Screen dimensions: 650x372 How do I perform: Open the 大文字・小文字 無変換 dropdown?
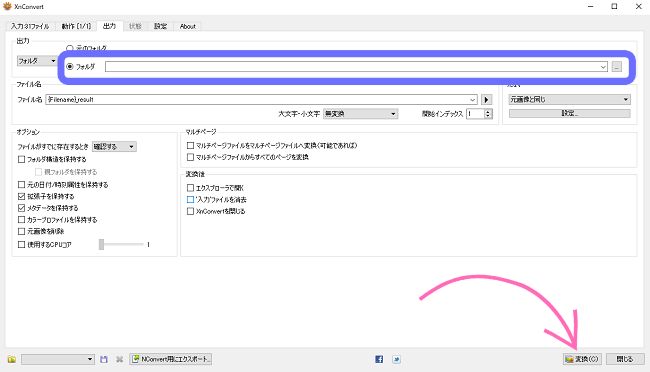tap(360, 114)
